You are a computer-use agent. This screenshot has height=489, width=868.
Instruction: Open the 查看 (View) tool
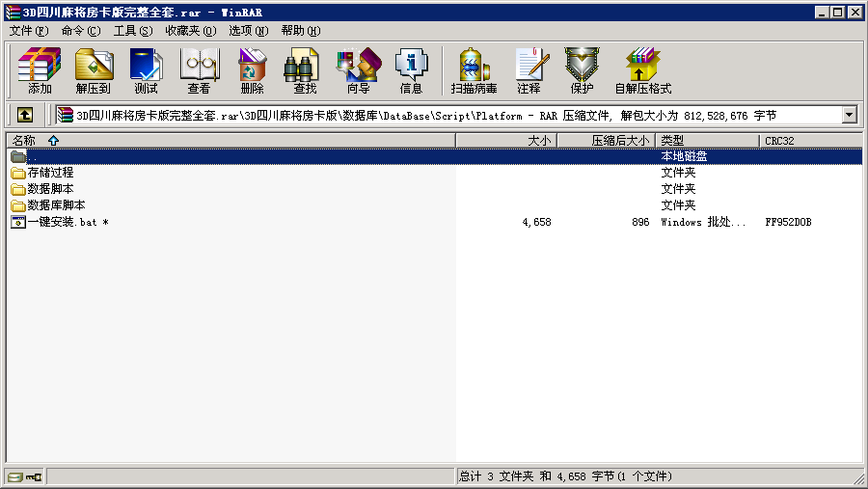199,70
